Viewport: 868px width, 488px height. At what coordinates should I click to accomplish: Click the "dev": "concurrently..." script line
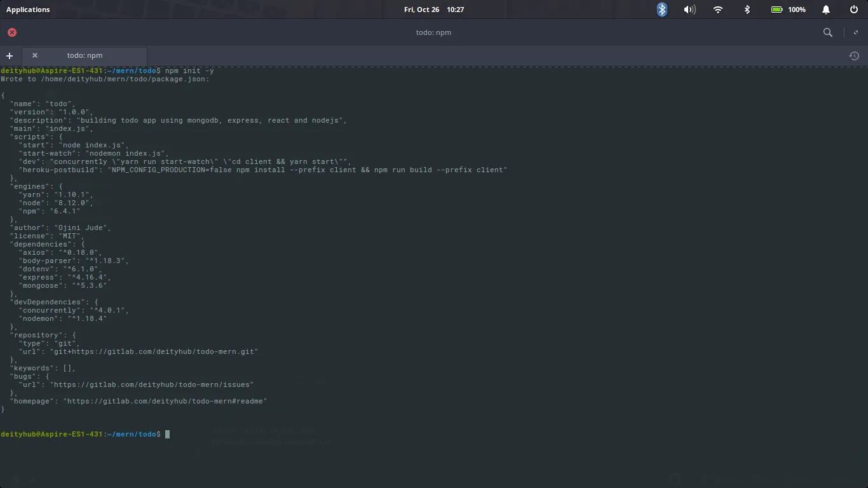[x=185, y=161]
